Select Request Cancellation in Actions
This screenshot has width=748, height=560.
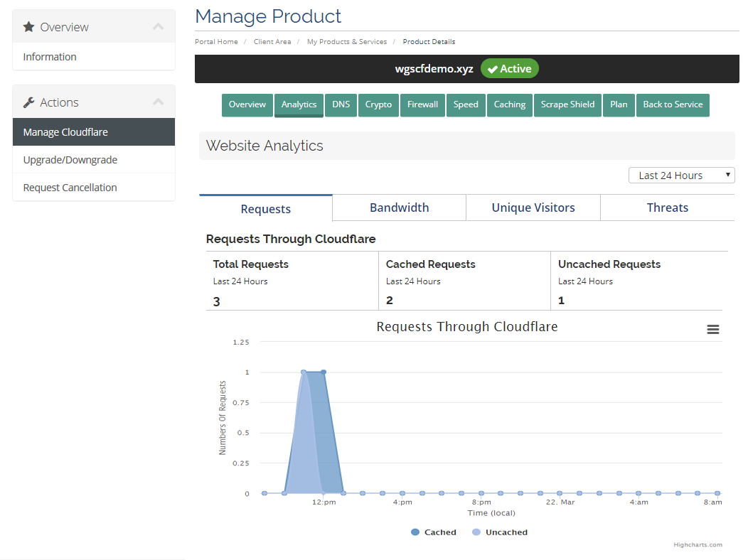pyautogui.click(x=70, y=188)
